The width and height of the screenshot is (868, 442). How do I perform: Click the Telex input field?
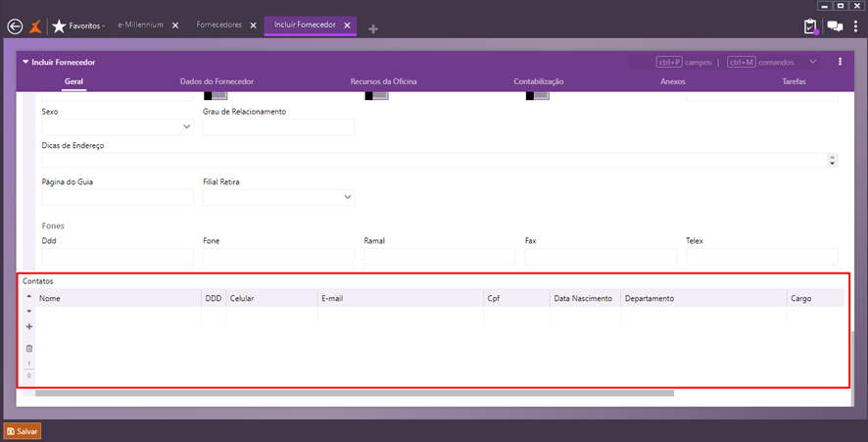click(x=762, y=256)
